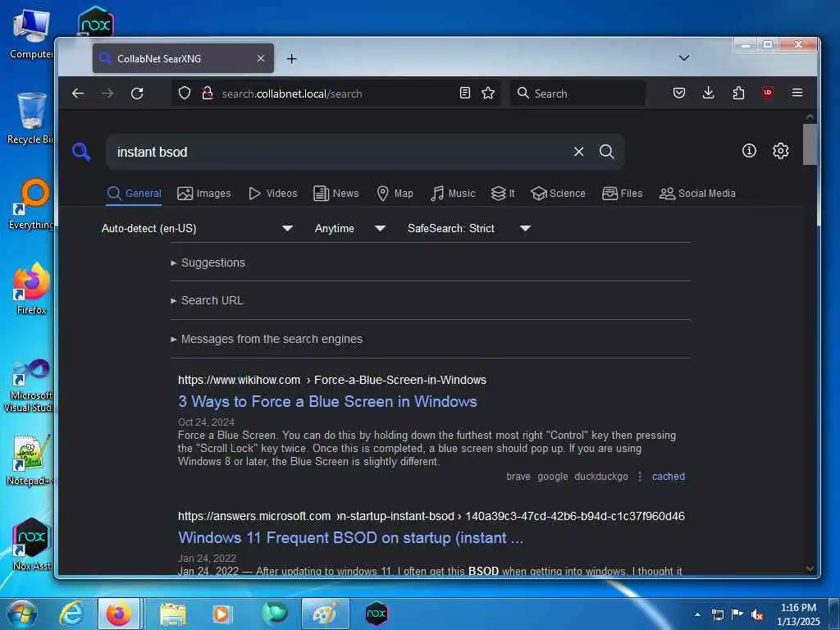Click the SearXNG logo magnifier

pos(81,152)
